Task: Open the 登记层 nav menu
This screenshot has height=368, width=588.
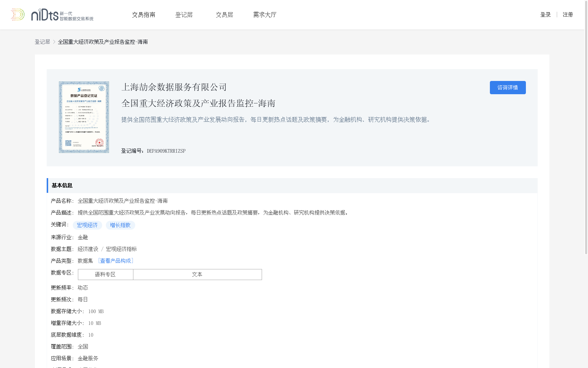Action: point(184,15)
